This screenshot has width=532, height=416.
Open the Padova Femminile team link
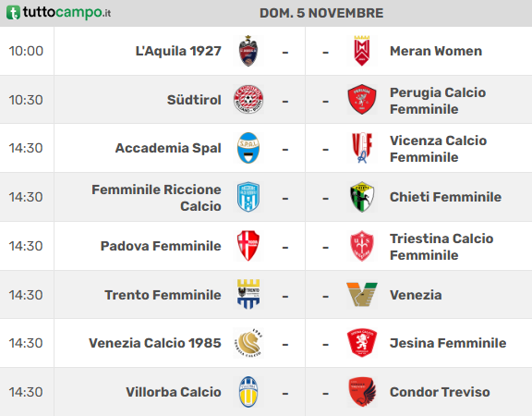161,246
